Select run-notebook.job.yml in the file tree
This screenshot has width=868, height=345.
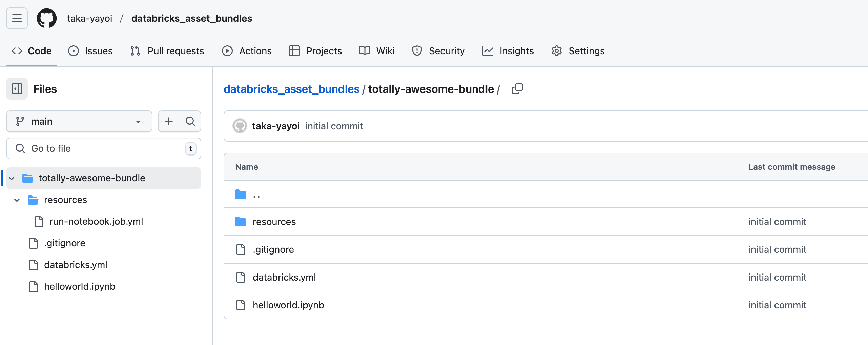pos(96,222)
